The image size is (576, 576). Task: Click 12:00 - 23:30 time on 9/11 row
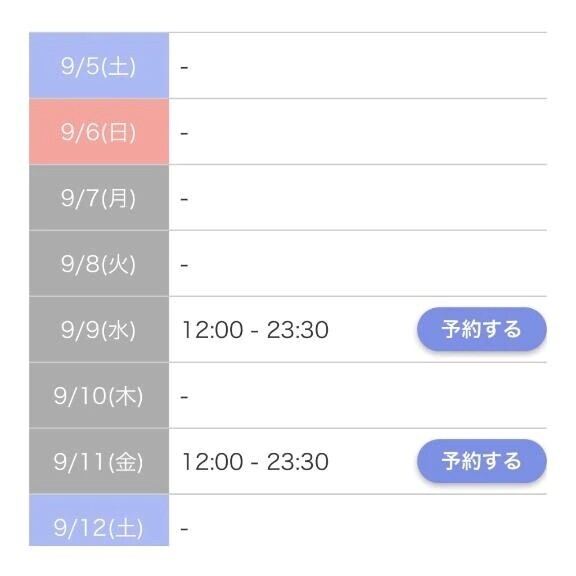256,461
